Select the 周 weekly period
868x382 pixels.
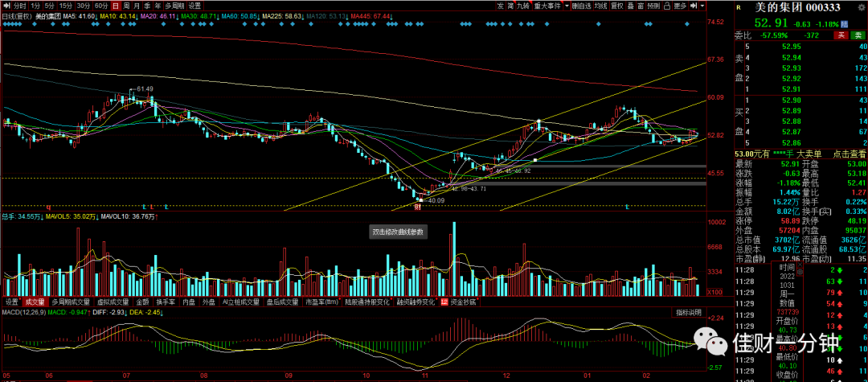pos(126,6)
